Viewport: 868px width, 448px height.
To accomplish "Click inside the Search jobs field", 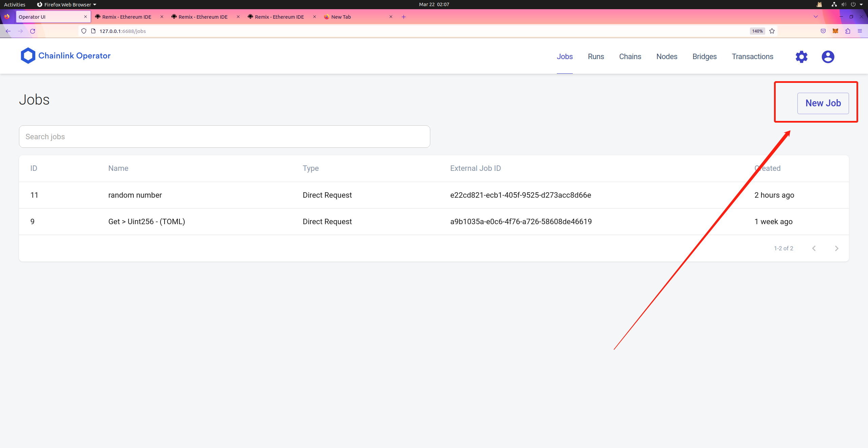I will pyautogui.click(x=224, y=137).
